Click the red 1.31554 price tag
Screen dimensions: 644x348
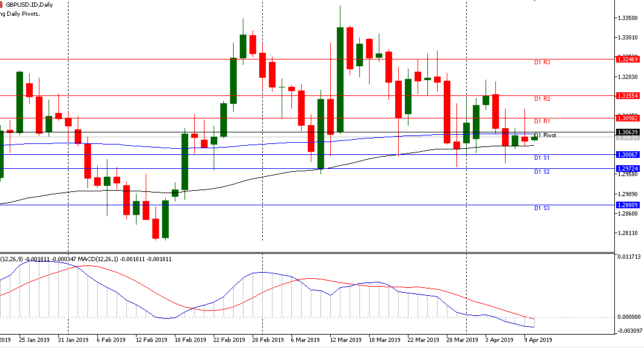pyautogui.click(x=626, y=95)
